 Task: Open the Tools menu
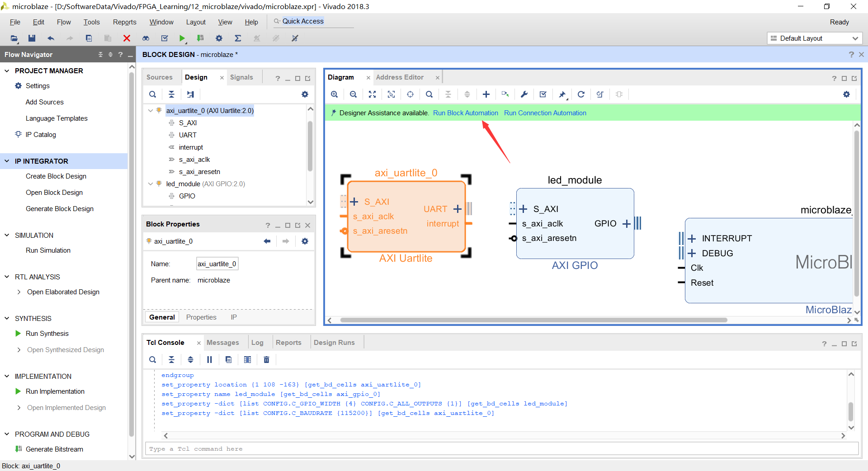pos(91,22)
